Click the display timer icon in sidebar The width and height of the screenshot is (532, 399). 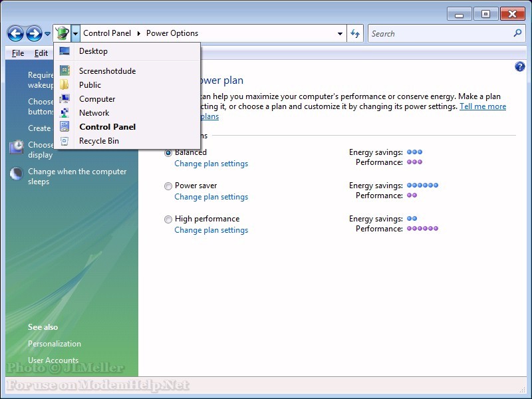pos(16,147)
